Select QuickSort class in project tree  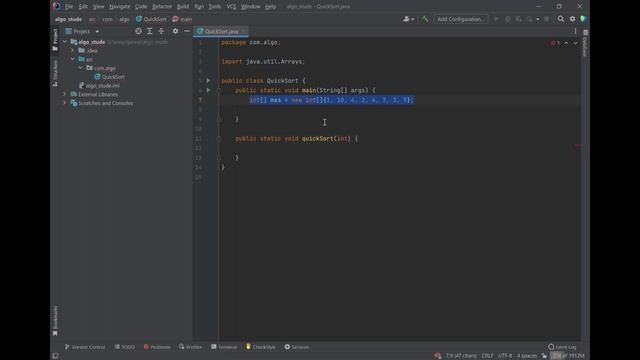pos(109,77)
